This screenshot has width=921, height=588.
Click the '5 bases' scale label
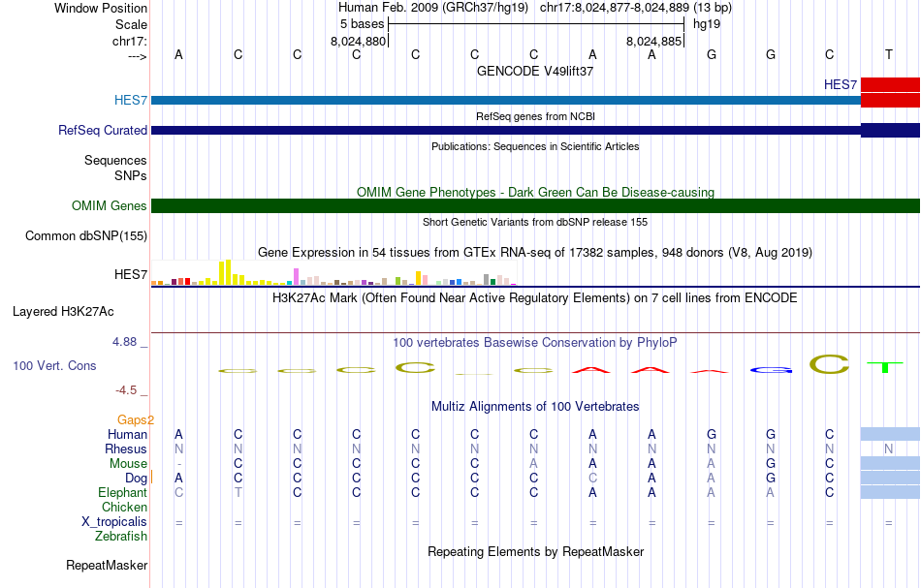[x=362, y=24]
